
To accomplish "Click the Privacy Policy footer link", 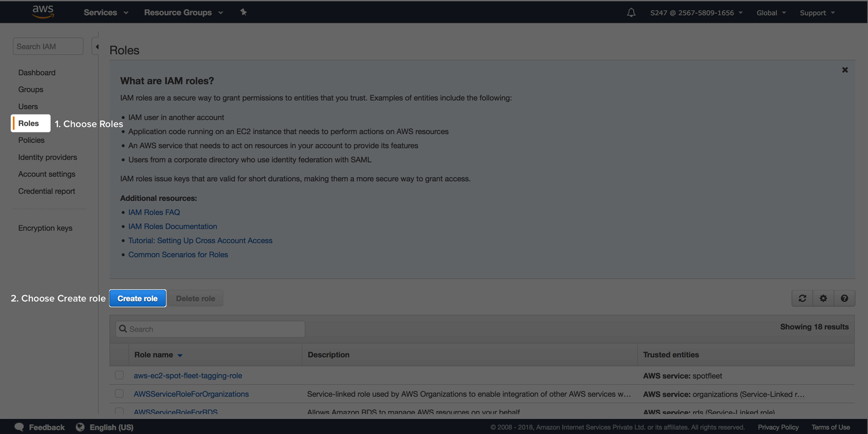I will [778, 427].
